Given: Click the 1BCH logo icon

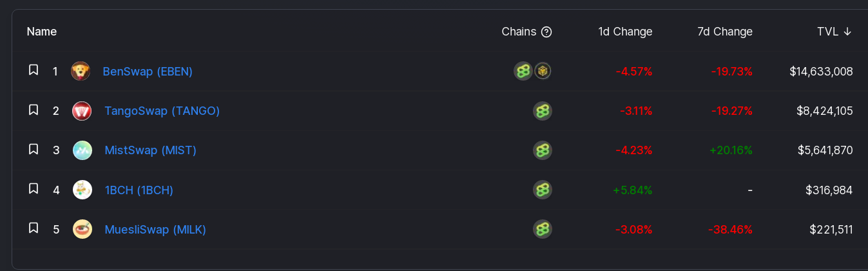Looking at the screenshot, I should pos(82,190).
